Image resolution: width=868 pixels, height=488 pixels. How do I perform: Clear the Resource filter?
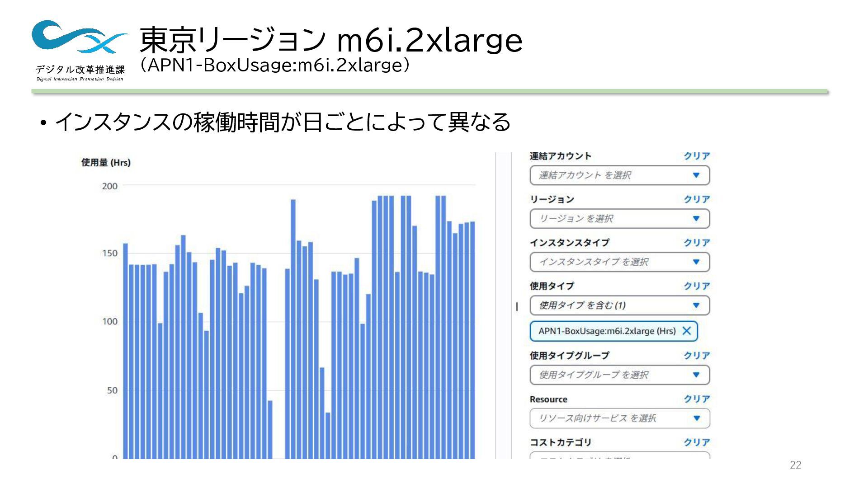click(x=697, y=399)
